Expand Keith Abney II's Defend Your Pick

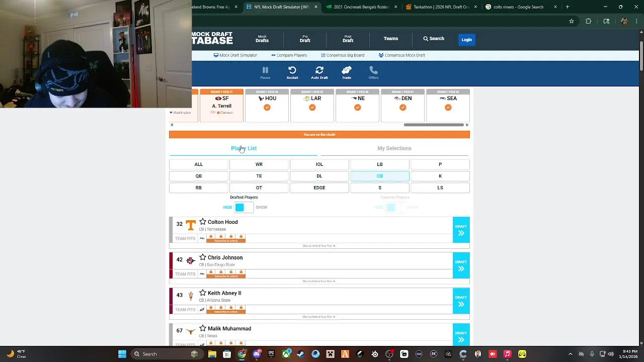tap(319, 317)
